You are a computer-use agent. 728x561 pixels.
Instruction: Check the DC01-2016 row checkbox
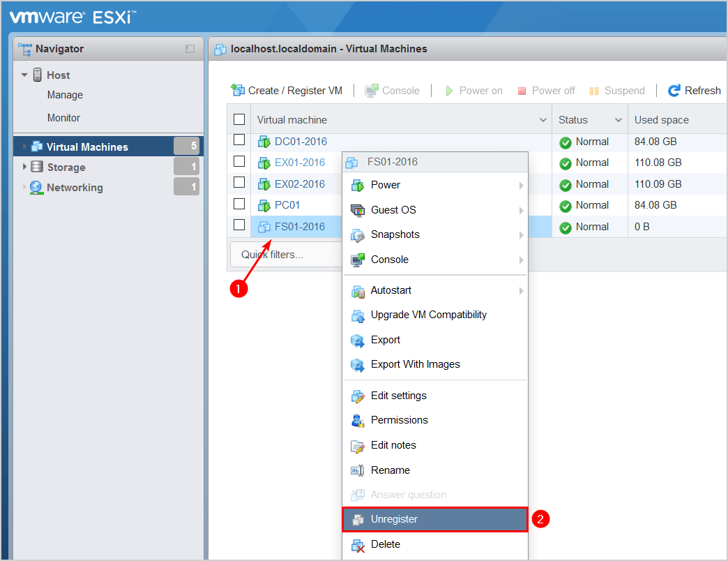239,140
